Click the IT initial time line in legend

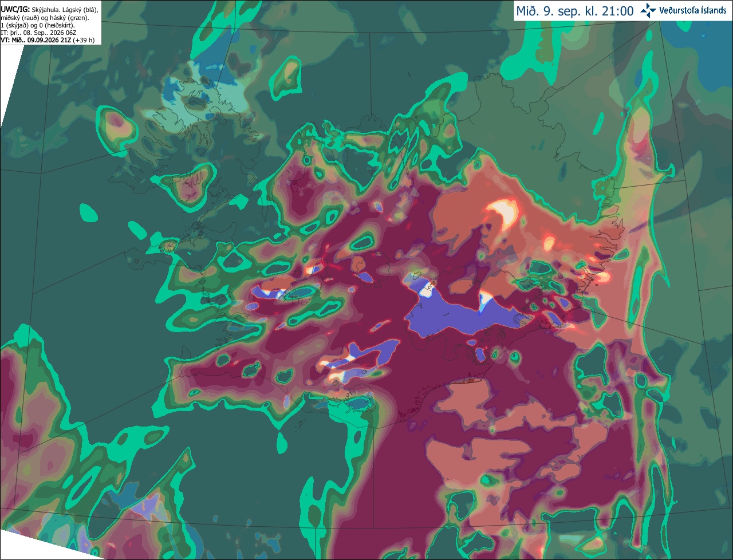coord(38,33)
